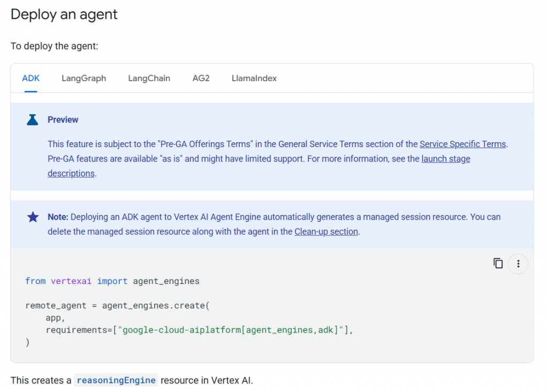The height and width of the screenshot is (392, 548).
Task: Click the vertexai module name in code
Action: 71,281
